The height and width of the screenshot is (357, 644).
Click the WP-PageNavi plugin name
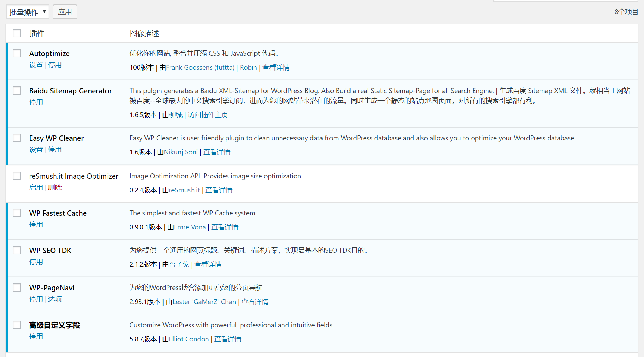(52, 288)
